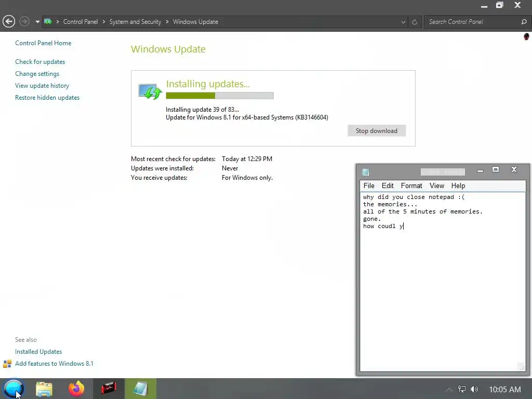532x399 pixels.
Task: Click the Notepad resize grip corner
Action: (x=522, y=367)
